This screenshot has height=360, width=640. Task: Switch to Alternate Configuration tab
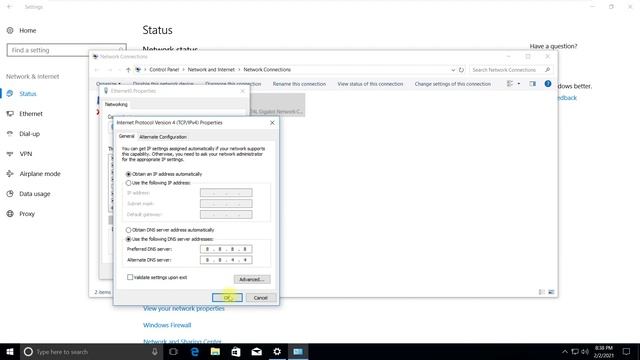point(163,137)
